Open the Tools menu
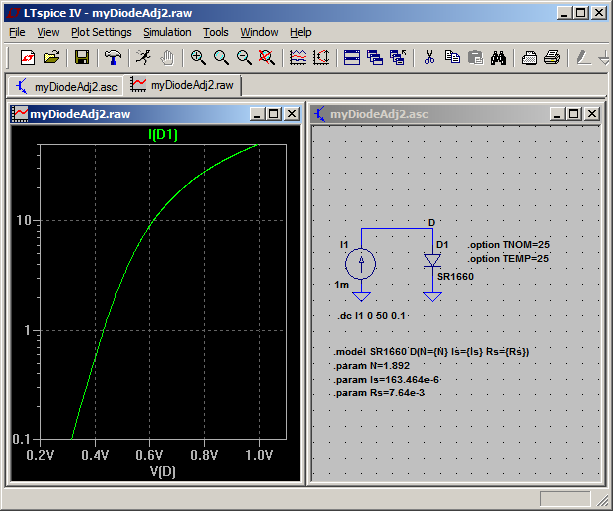Image resolution: width=613 pixels, height=511 pixels. coord(216,32)
